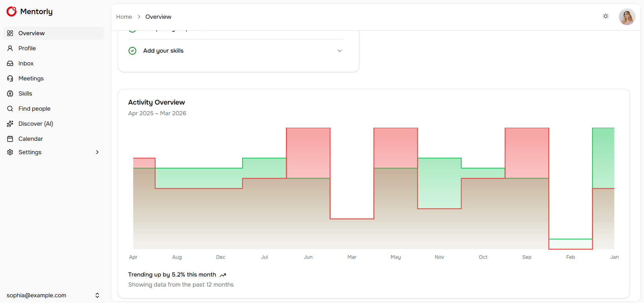The height and width of the screenshot is (303, 644).
Task: Click the green check next to Add your skills
Action: click(133, 51)
